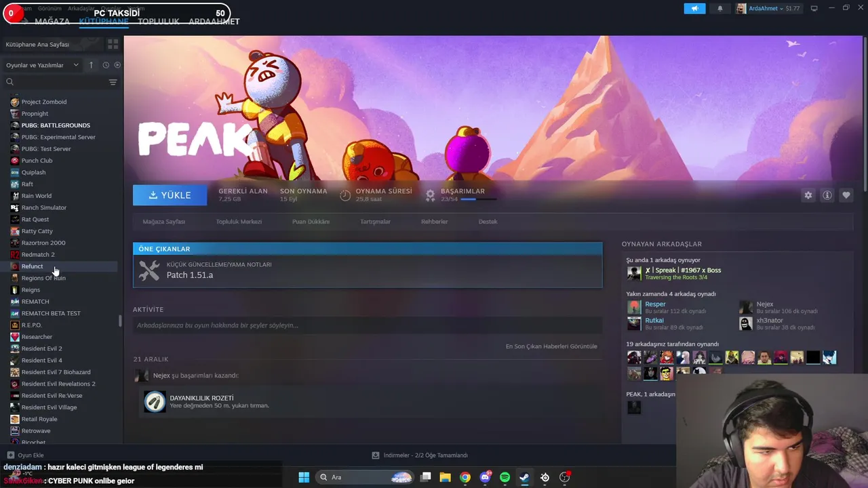Click the Dayanıklılık Rozeti achievement icon

pos(155,402)
